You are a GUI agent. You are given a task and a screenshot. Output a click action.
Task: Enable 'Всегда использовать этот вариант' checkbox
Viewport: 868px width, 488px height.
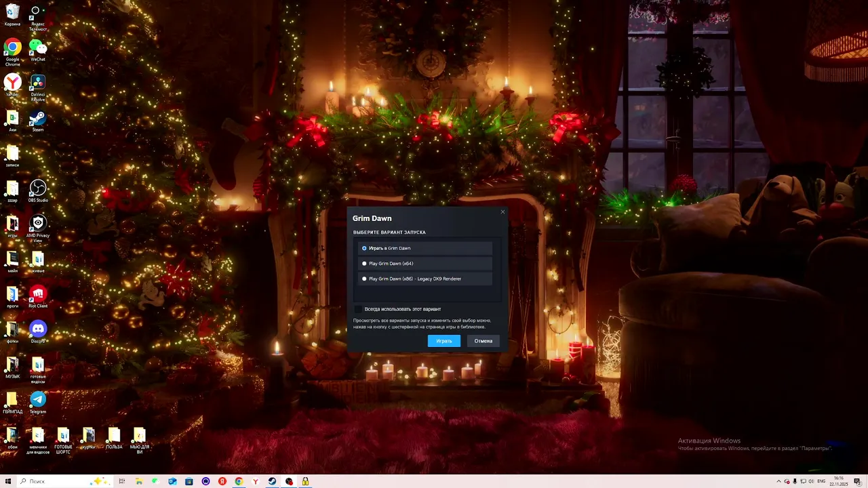[x=359, y=309]
